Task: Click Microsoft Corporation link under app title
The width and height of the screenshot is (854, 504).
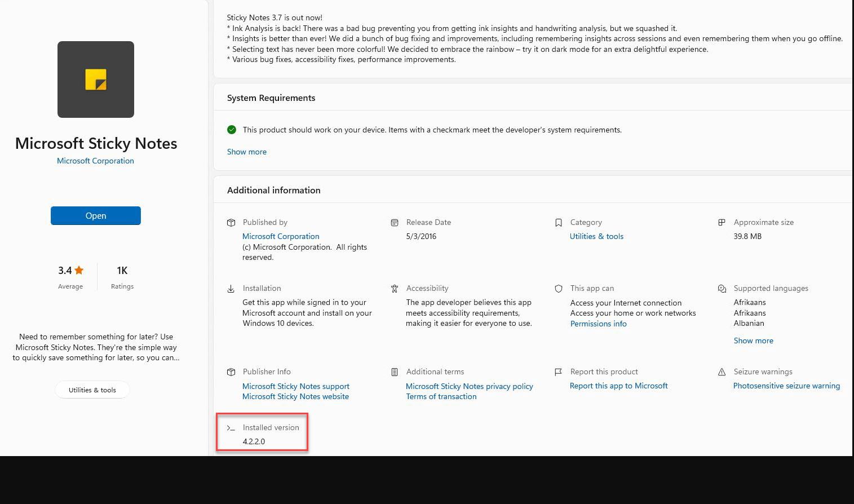Action: pyautogui.click(x=95, y=161)
